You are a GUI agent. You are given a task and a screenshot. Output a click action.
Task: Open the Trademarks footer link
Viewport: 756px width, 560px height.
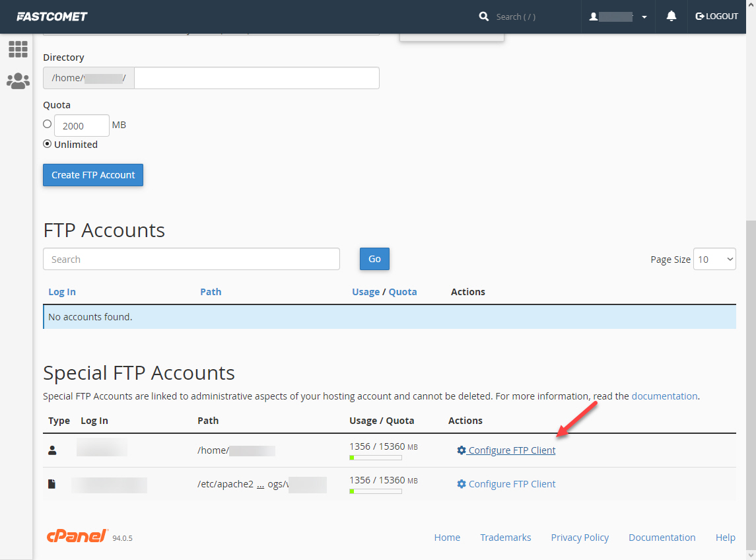505,538
